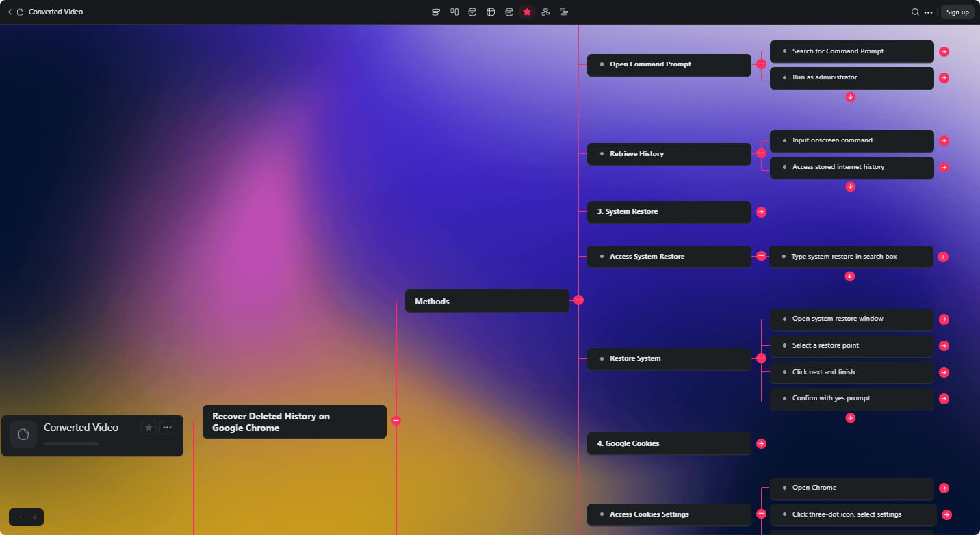
Task: Open arrow next to Search for Command Prompt
Action: point(944,51)
